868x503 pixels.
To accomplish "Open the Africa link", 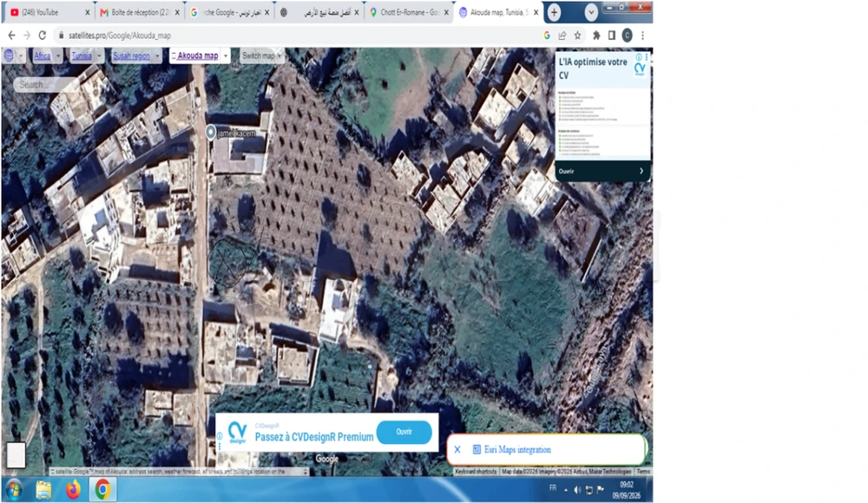I will (x=42, y=56).
